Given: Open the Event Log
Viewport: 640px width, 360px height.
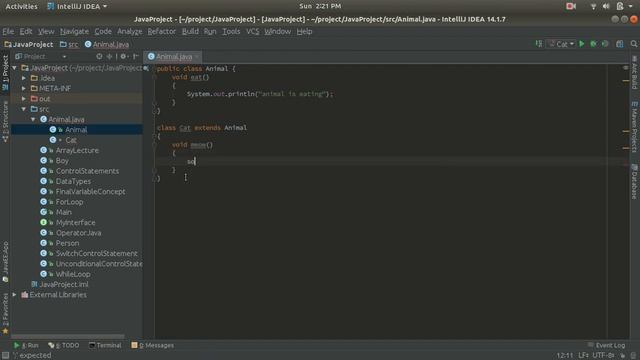Looking at the screenshot, I should tap(606, 345).
